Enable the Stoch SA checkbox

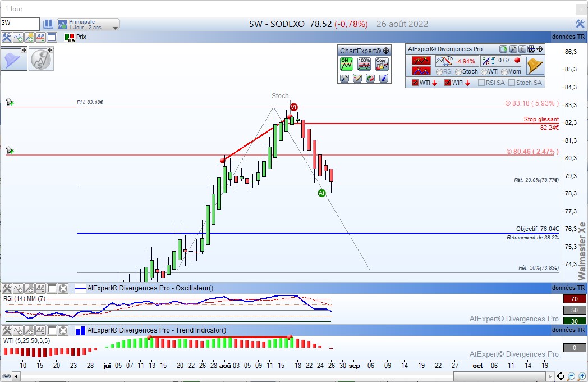pos(512,83)
